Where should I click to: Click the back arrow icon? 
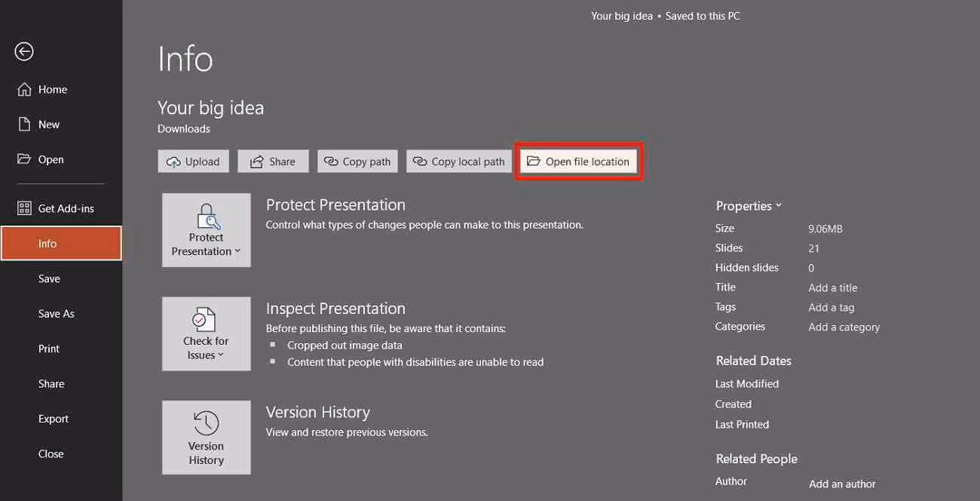pyautogui.click(x=24, y=51)
